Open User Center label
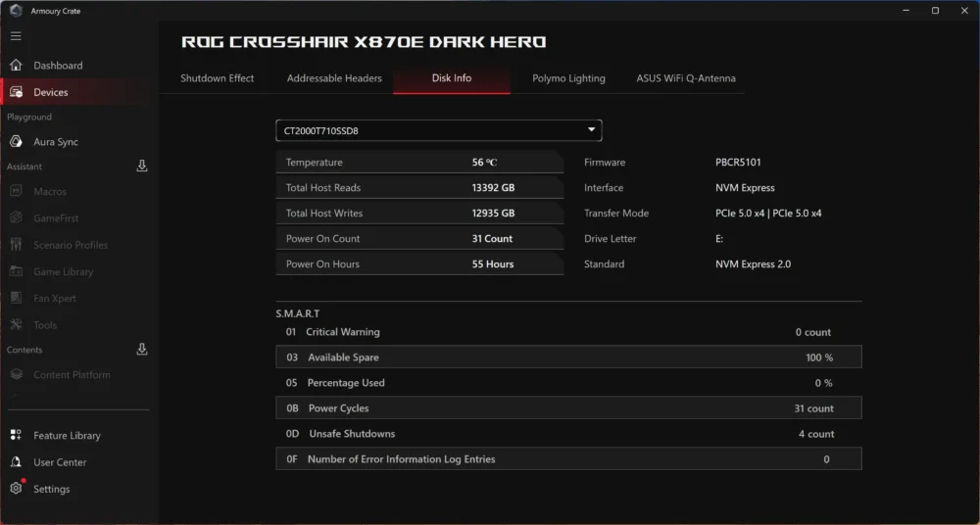Viewport: 980px width, 525px height. [x=60, y=462]
